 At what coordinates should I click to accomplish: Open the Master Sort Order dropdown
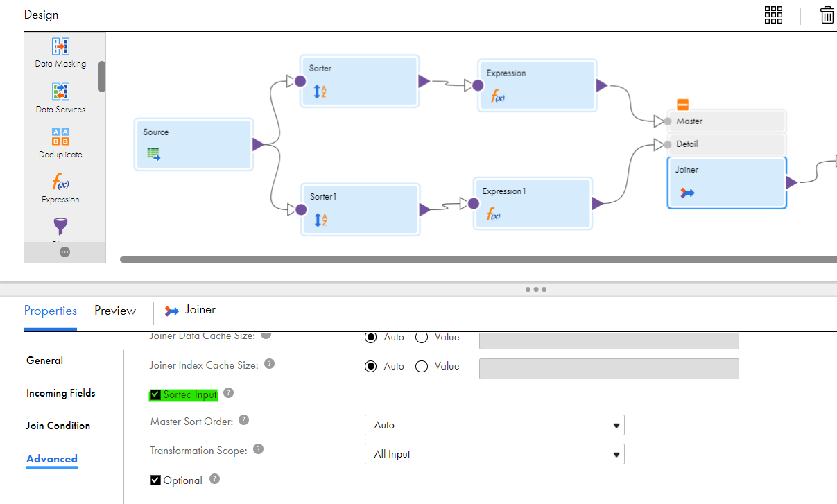(x=494, y=425)
